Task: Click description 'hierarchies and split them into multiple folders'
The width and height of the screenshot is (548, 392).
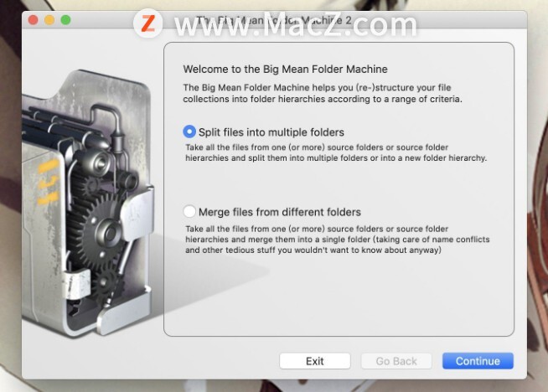Action: tap(277, 158)
